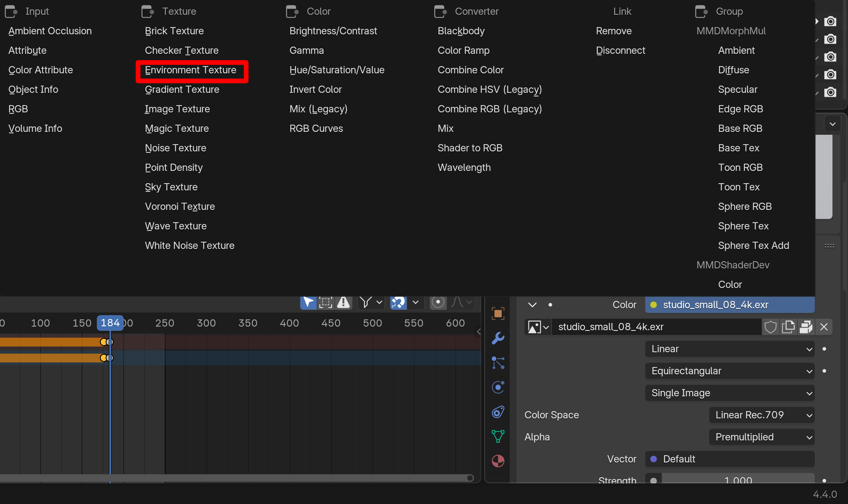848x504 pixels.
Task: Open the Physics properties tab
Action: tap(498, 387)
